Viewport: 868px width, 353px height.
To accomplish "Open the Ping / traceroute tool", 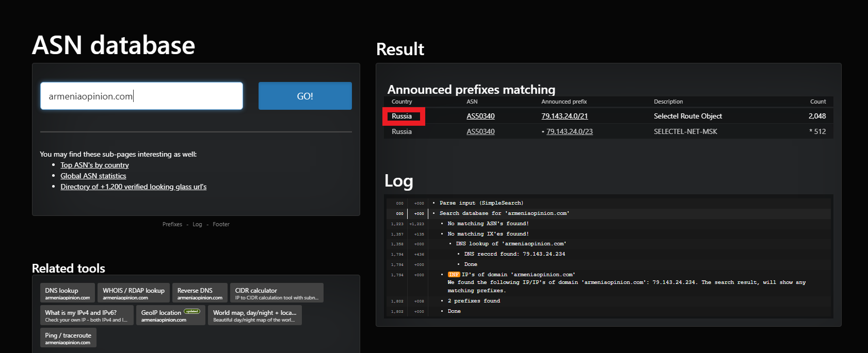I will (x=68, y=338).
